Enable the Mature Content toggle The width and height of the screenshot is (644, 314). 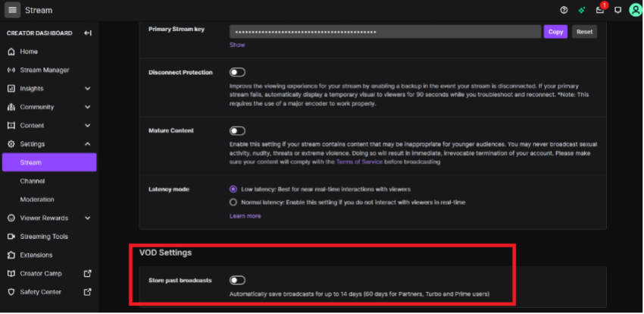coord(238,131)
